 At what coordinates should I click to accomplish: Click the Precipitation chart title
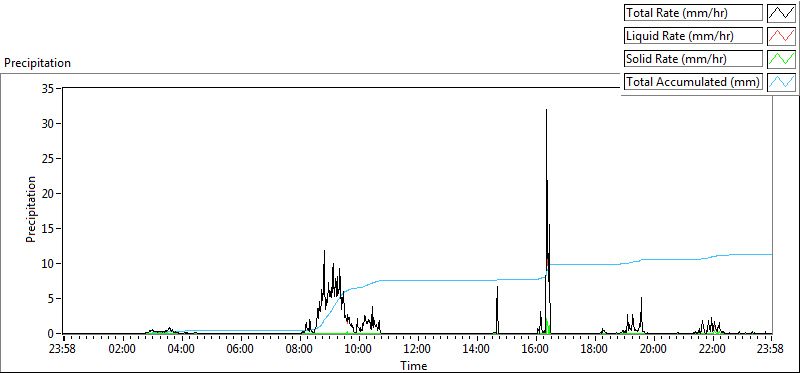coord(37,63)
